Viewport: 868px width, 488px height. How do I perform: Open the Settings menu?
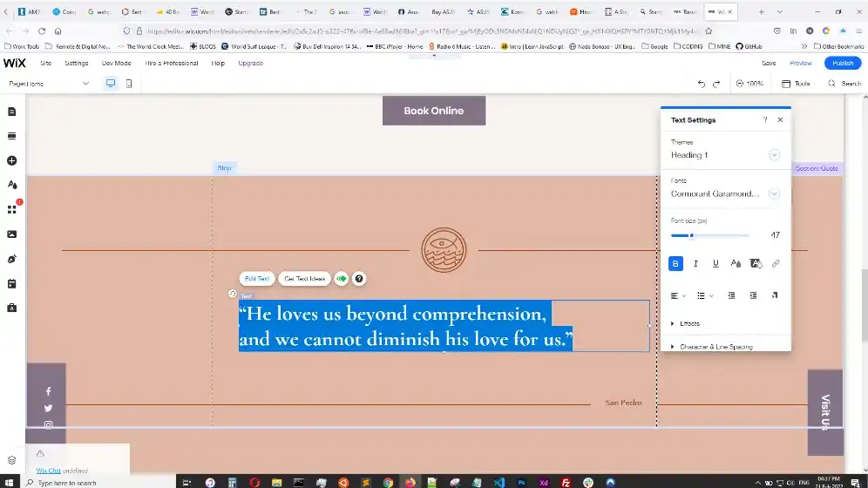(x=77, y=63)
